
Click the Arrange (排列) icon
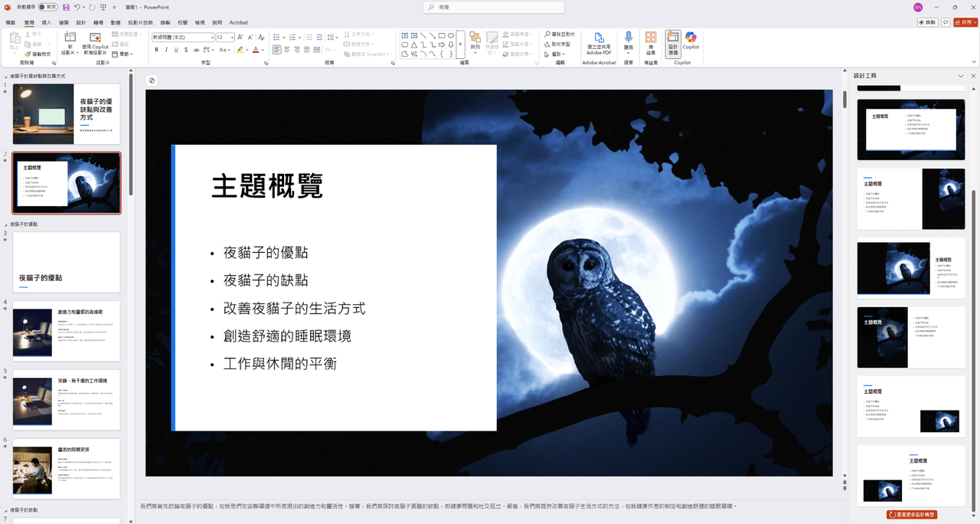(x=474, y=40)
